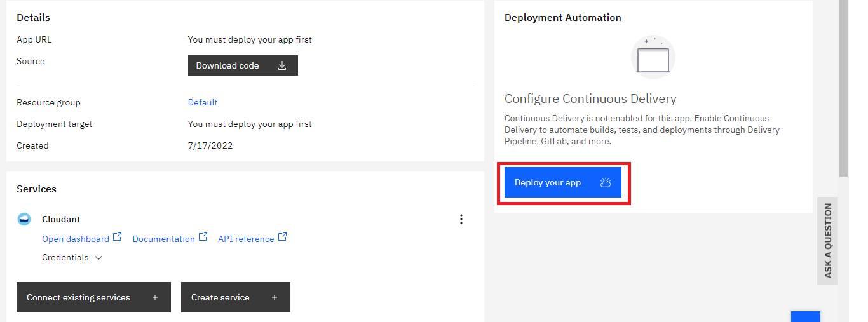This screenshot has width=868, height=322.
Task: Open the Default resource group link
Action: (203, 102)
